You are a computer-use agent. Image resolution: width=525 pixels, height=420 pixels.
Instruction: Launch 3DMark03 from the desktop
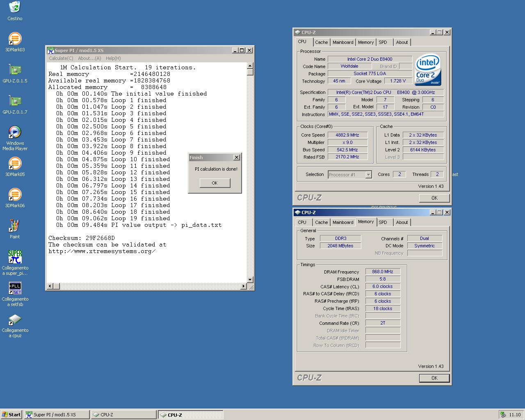click(15, 39)
